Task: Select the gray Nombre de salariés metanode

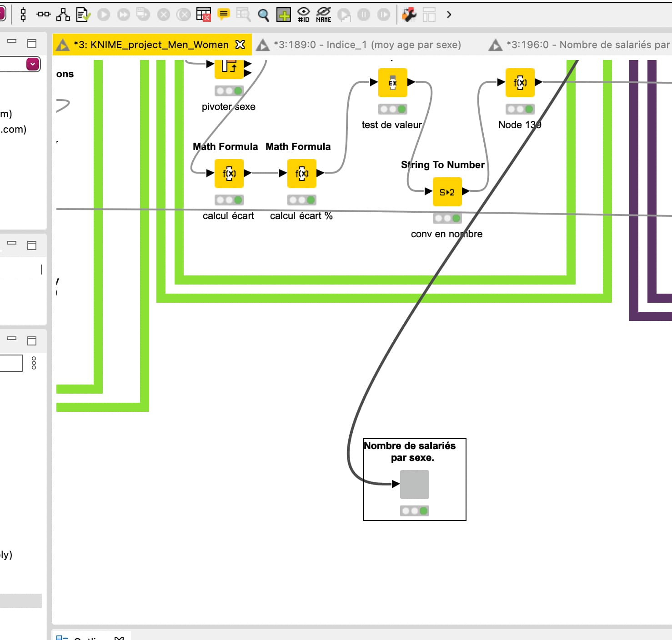Action: pyautogui.click(x=415, y=485)
